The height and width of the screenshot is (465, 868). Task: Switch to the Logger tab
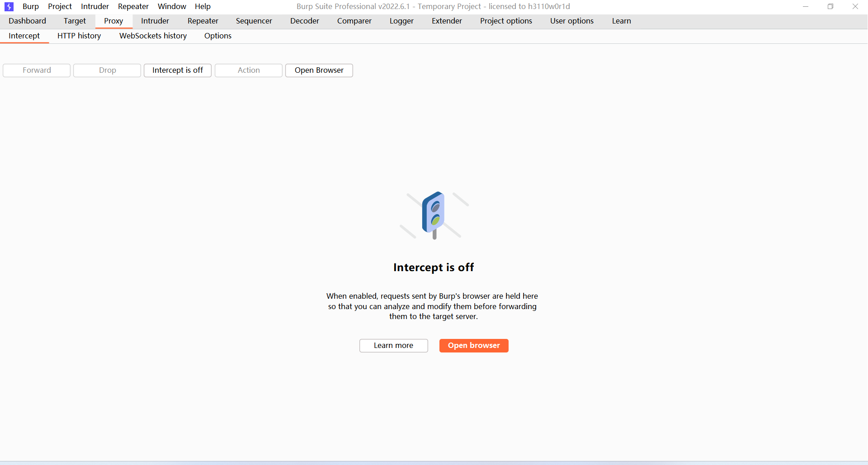click(401, 21)
